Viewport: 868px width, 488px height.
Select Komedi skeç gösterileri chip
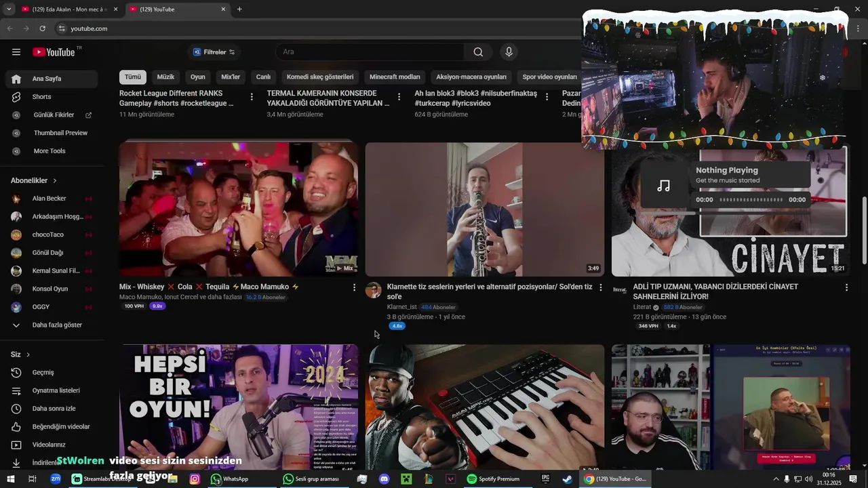coord(320,77)
